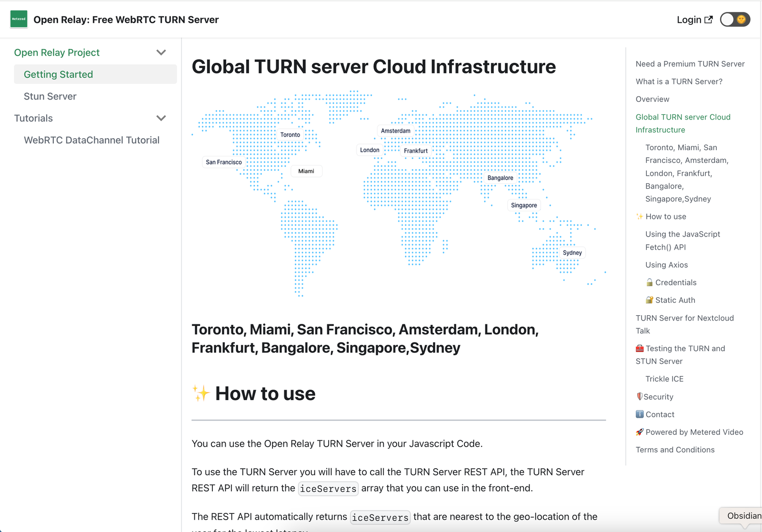
Task: Click the Metered logo icon in the header
Action: [19, 19]
